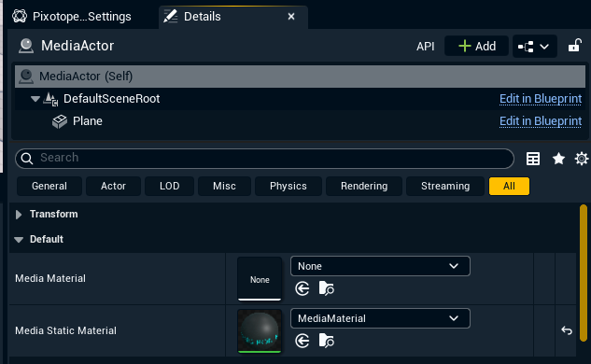Open details view settings gear

point(582,159)
